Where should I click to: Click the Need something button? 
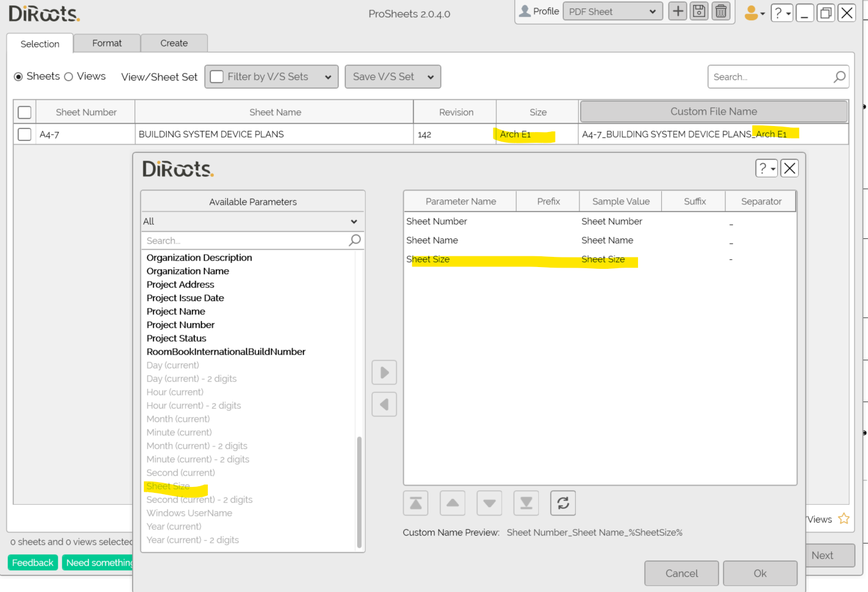(98, 563)
